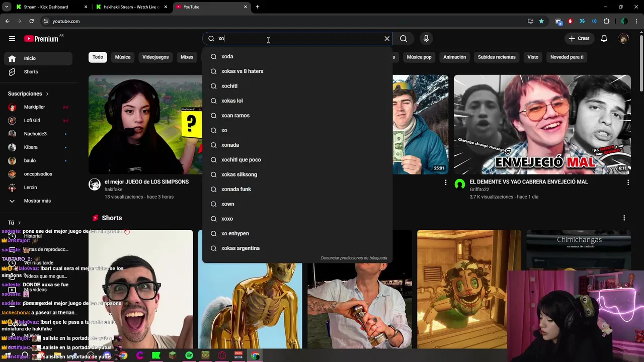Open Chrome three-dot menu
The width and height of the screenshot is (644, 362).
[x=636, y=21]
